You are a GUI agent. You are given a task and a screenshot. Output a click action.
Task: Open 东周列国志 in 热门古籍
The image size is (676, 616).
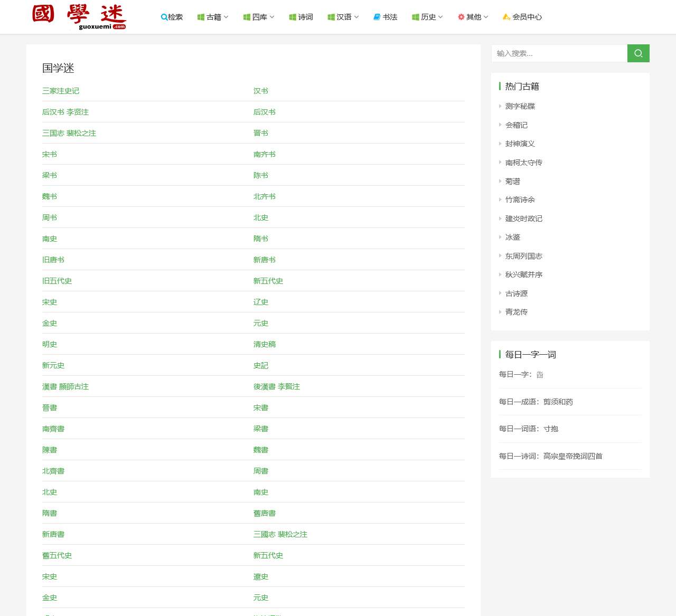coord(524,256)
